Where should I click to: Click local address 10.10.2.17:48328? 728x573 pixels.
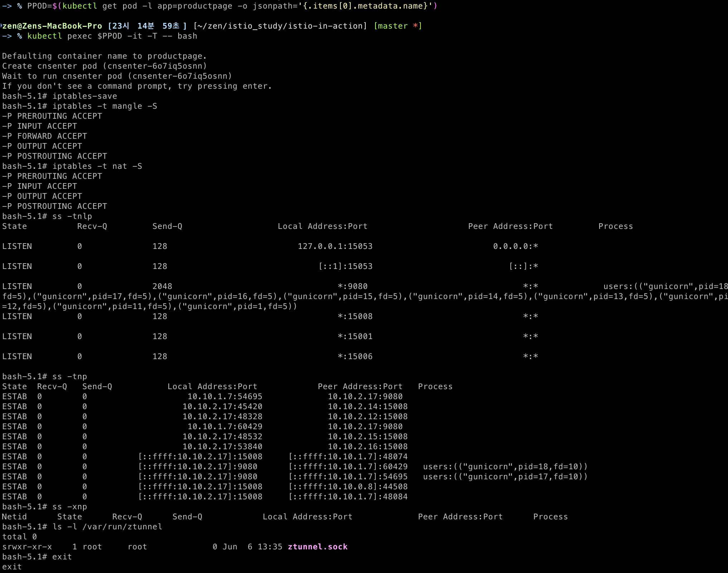tap(222, 417)
